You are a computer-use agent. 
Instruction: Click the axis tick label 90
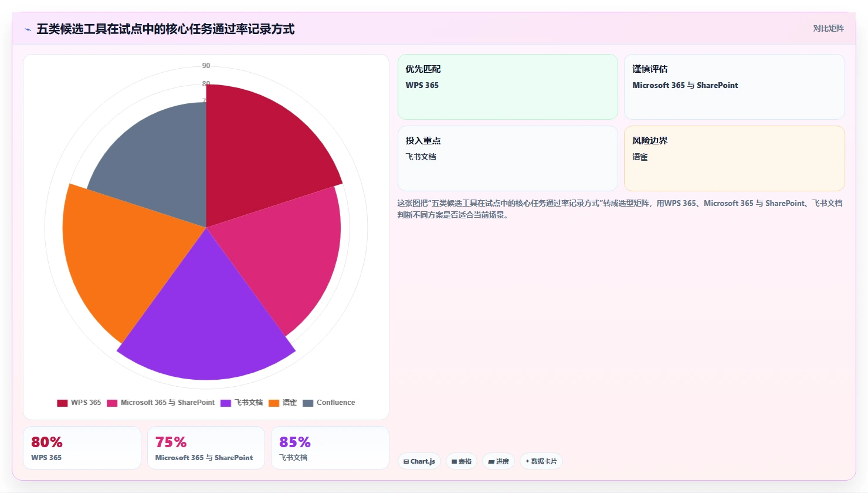click(x=206, y=66)
